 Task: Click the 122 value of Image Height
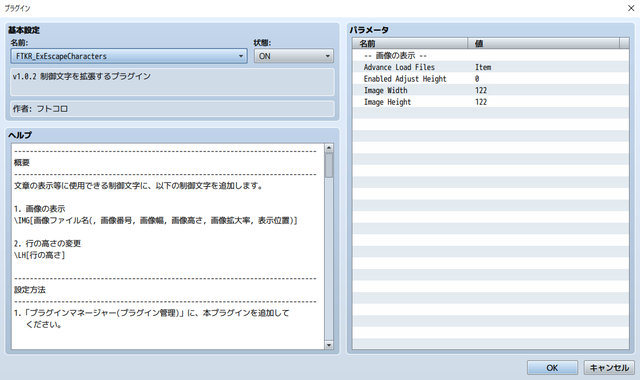481,102
